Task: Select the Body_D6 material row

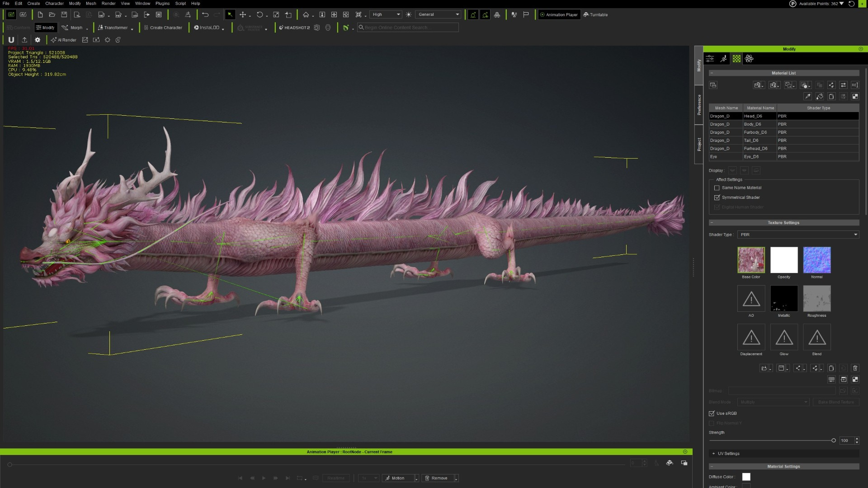Action: click(783, 124)
